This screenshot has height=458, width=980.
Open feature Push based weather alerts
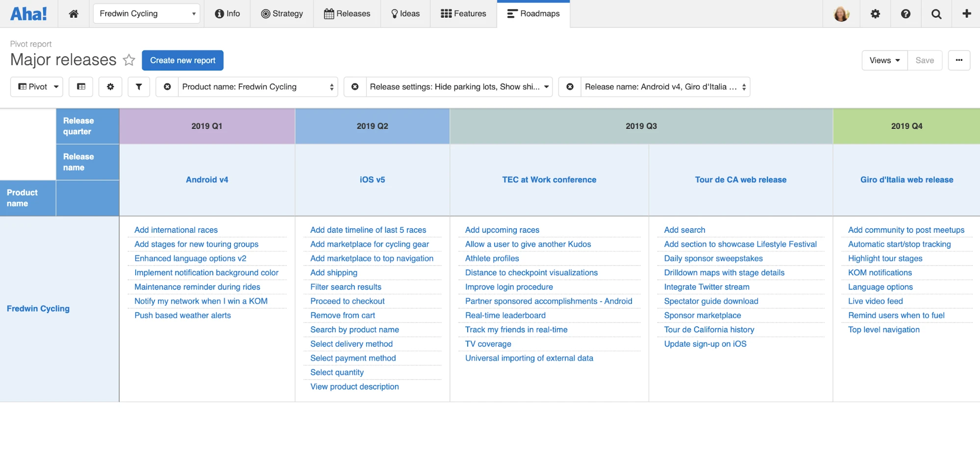182,315
